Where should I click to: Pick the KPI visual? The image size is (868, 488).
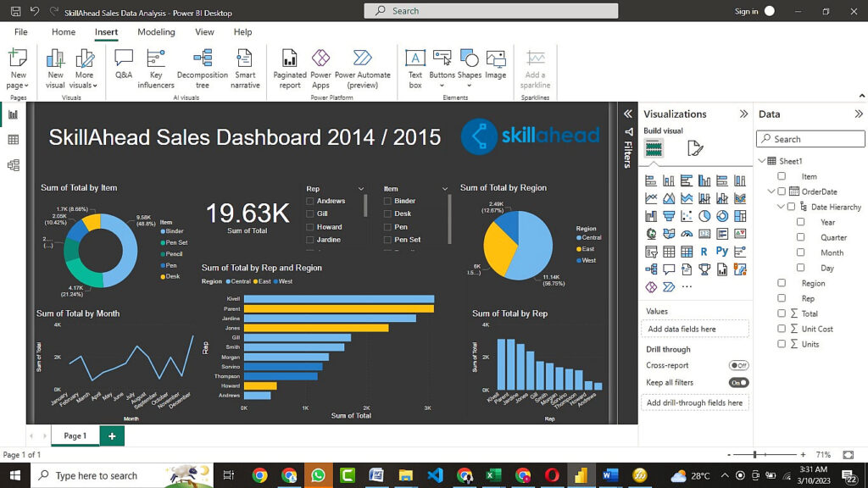click(739, 234)
